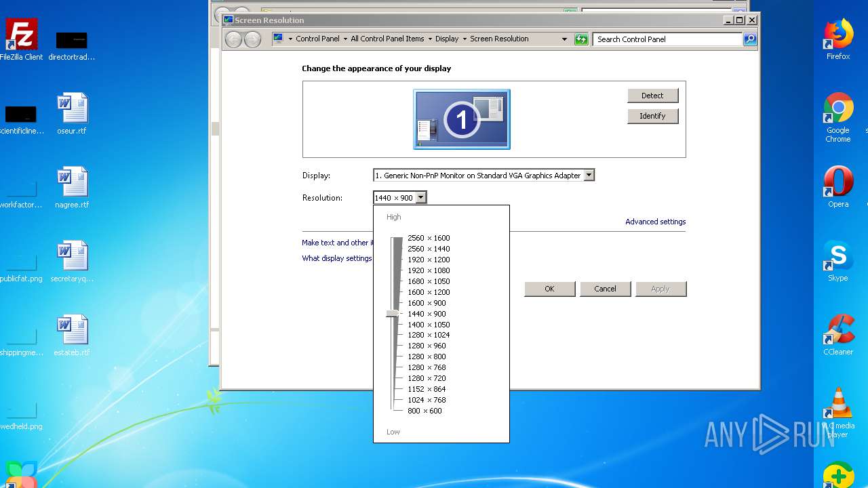
Task: Click the Cancel button
Action: (605, 289)
